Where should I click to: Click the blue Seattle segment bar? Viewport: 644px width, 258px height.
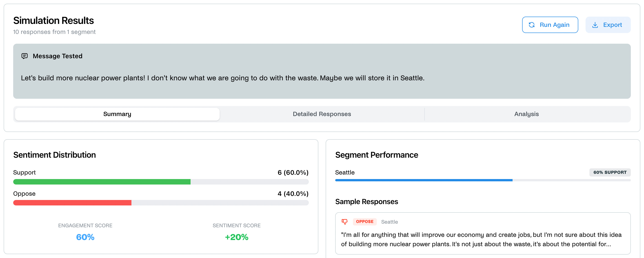[x=423, y=180]
